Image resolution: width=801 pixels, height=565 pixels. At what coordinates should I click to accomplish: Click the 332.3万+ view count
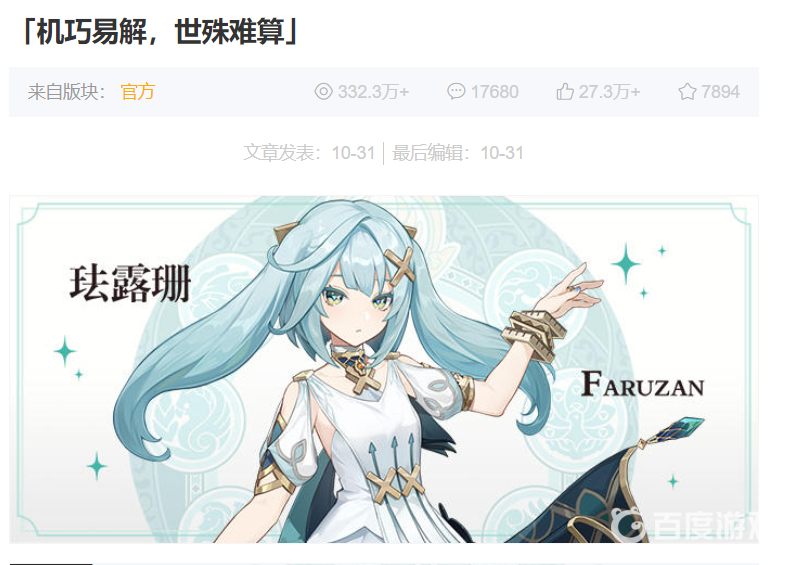[x=373, y=92]
